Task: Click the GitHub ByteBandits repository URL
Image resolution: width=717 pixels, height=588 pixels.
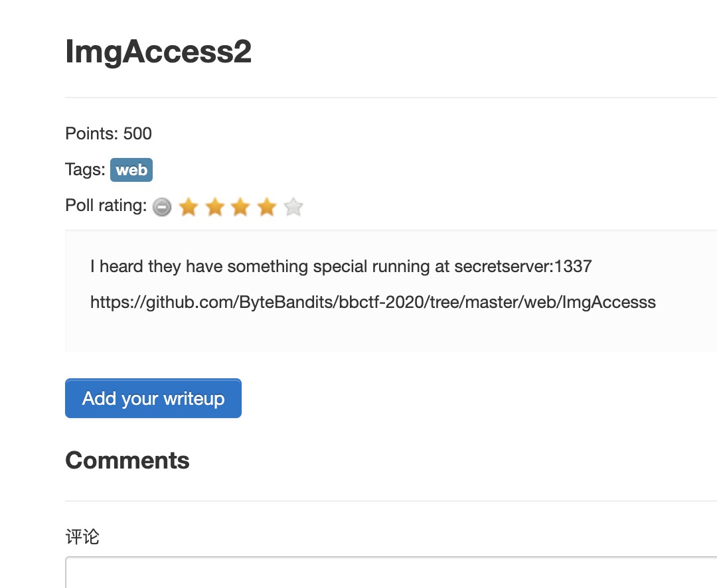Action: click(x=372, y=303)
